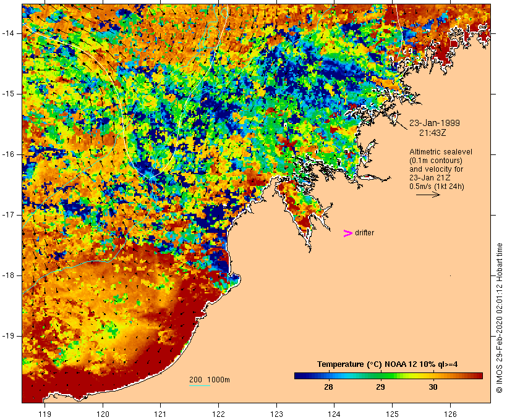Click the '0.5m/s (1kt 24h)' scale text
507x420 pixels.
click(x=437, y=187)
